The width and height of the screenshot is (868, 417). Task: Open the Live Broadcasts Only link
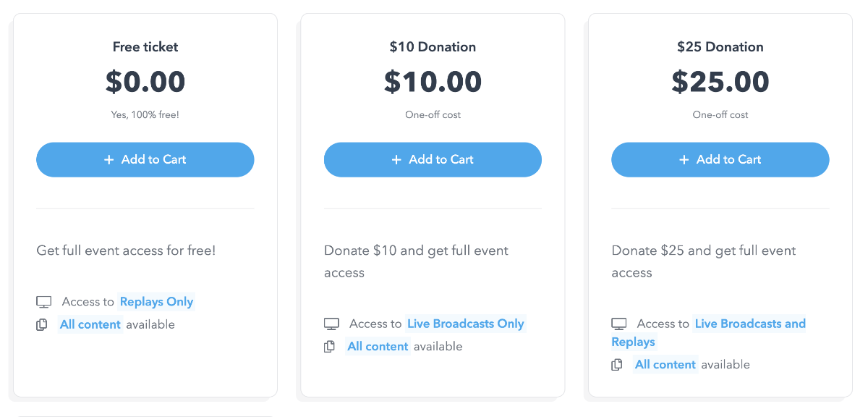click(466, 324)
